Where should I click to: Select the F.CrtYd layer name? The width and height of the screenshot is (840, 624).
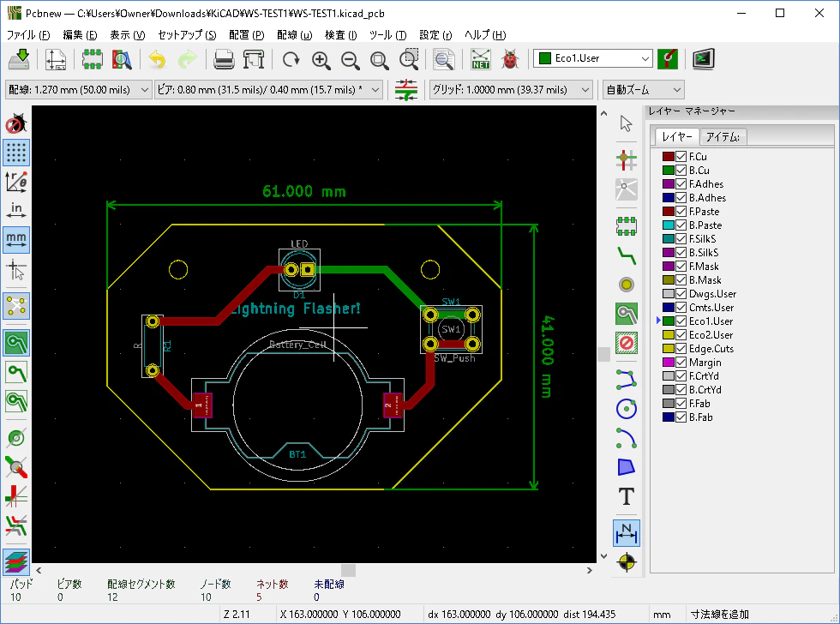[704, 376]
